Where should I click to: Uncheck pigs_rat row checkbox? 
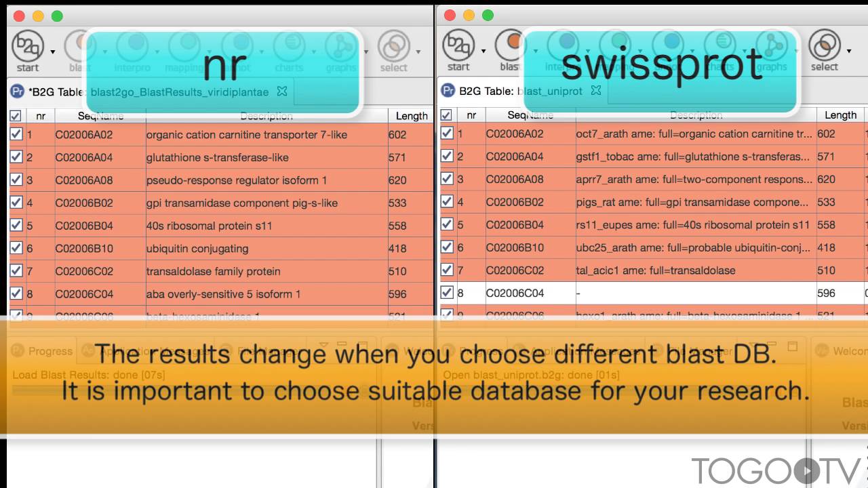[447, 202]
